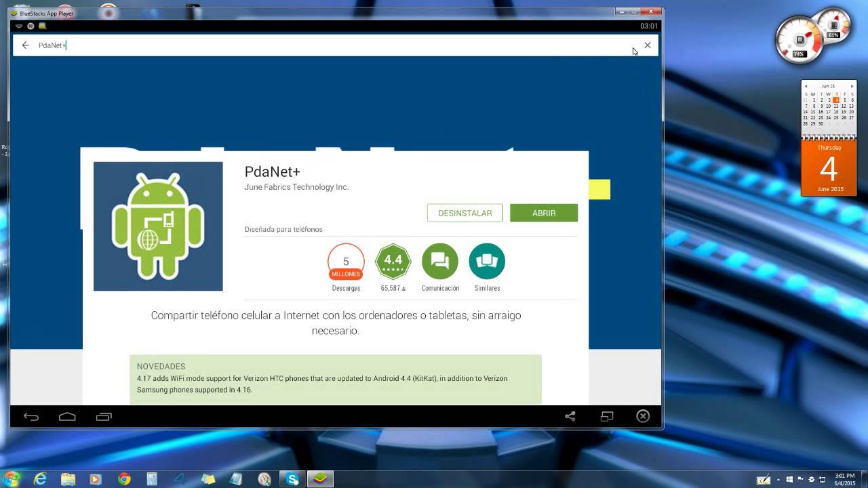Viewport: 868px width, 488px height.
Task: Open Calculator from taskbar
Action: tap(152, 479)
